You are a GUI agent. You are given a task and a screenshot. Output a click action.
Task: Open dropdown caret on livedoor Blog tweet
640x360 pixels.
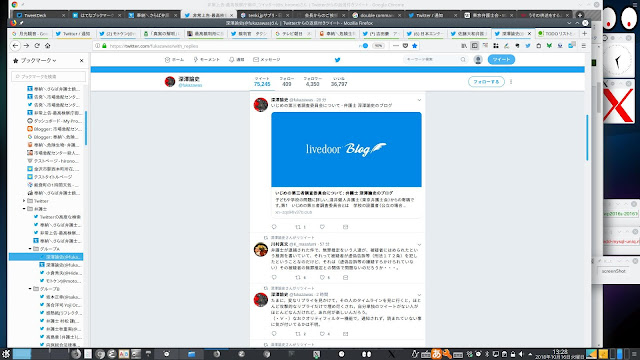click(x=419, y=100)
